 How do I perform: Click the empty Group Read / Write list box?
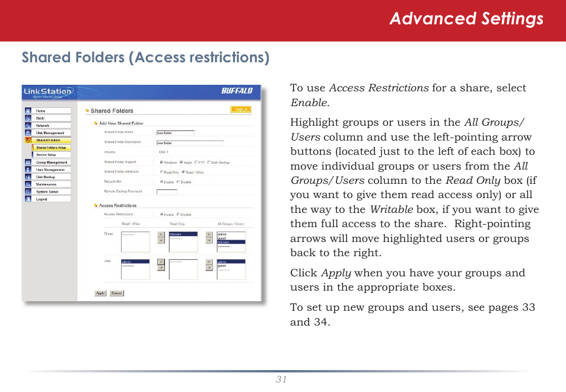135,242
